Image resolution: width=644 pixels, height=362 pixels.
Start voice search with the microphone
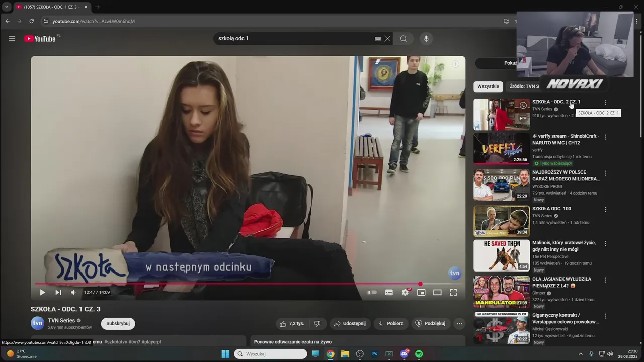(426, 39)
